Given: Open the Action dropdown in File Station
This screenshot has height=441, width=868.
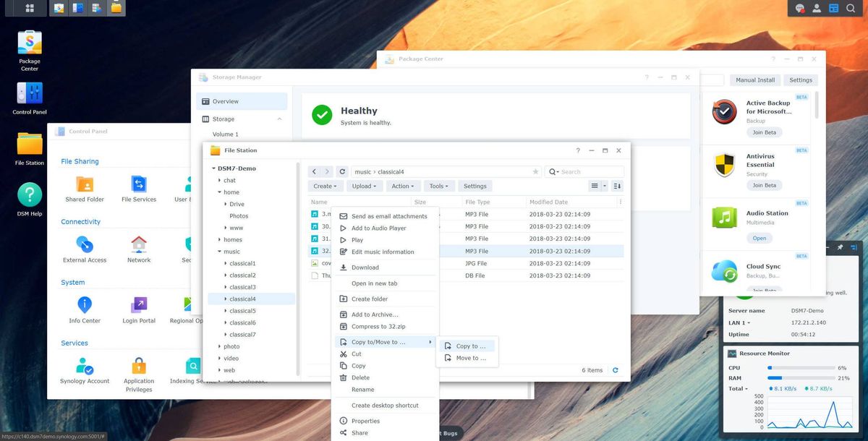Looking at the screenshot, I should pyautogui.click(x=403, y=186).
